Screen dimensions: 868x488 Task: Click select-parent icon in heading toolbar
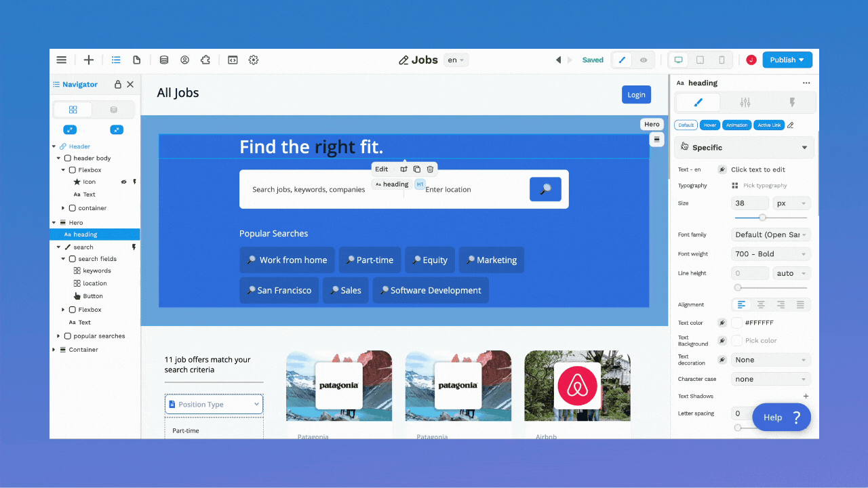404,169
